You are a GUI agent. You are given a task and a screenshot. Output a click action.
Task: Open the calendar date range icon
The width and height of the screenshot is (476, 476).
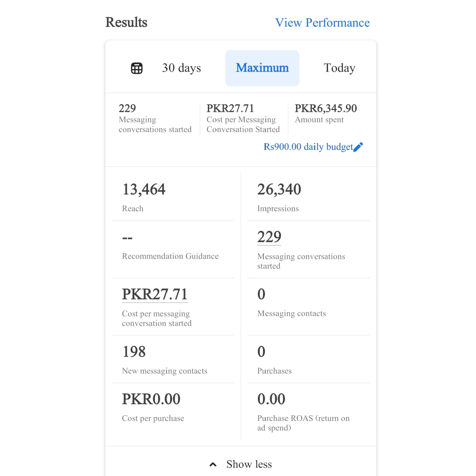coord(136,68)
